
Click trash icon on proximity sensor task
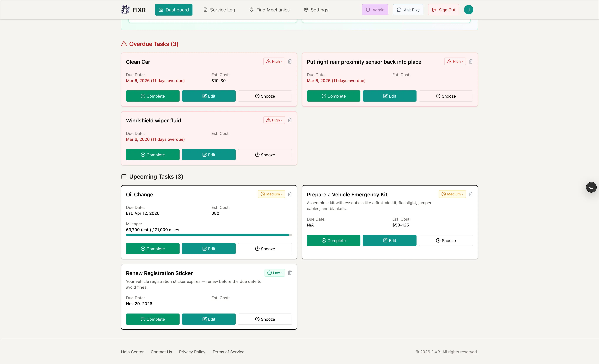point(471,61)
